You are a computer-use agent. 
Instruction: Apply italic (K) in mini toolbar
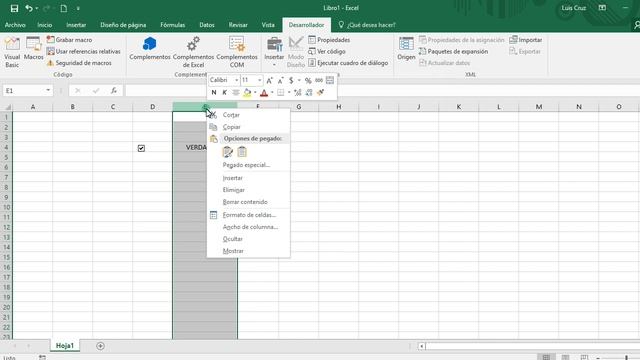pyautogui.click(x=224, y=93)
